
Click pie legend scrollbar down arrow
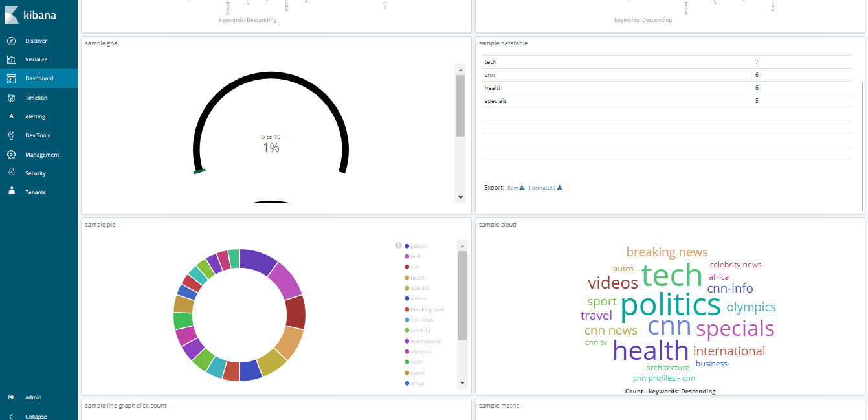(462, 383)
